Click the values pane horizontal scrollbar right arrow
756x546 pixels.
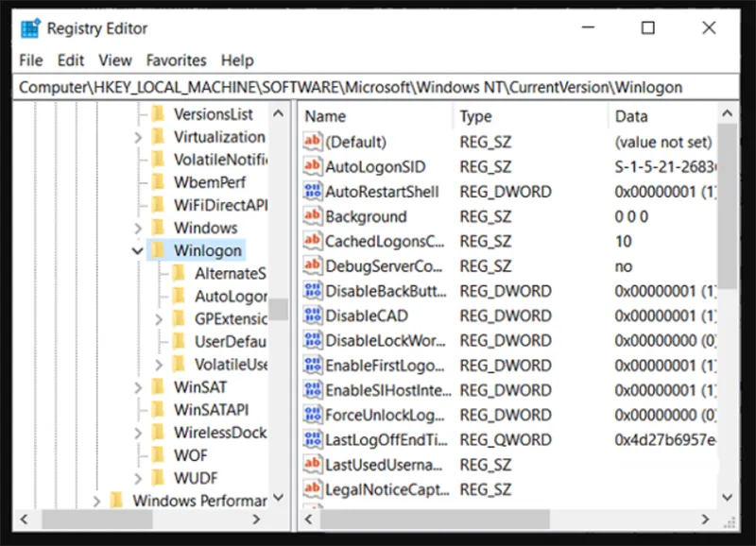point(705,520)
